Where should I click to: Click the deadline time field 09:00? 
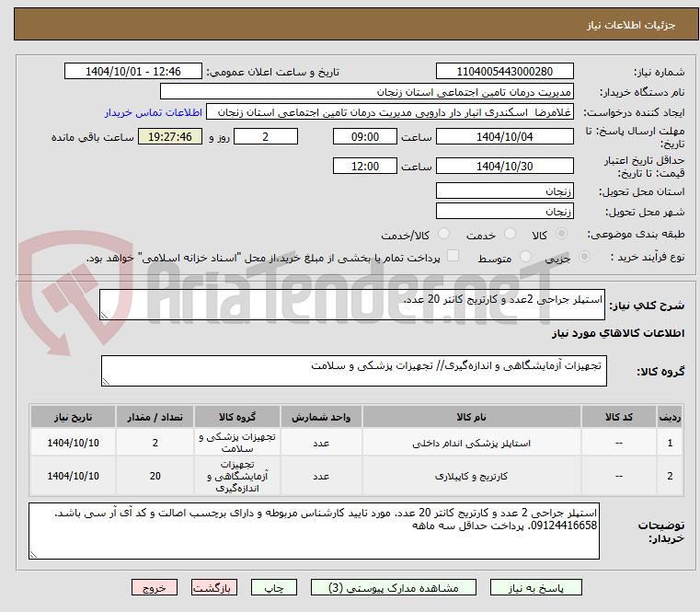365,137
